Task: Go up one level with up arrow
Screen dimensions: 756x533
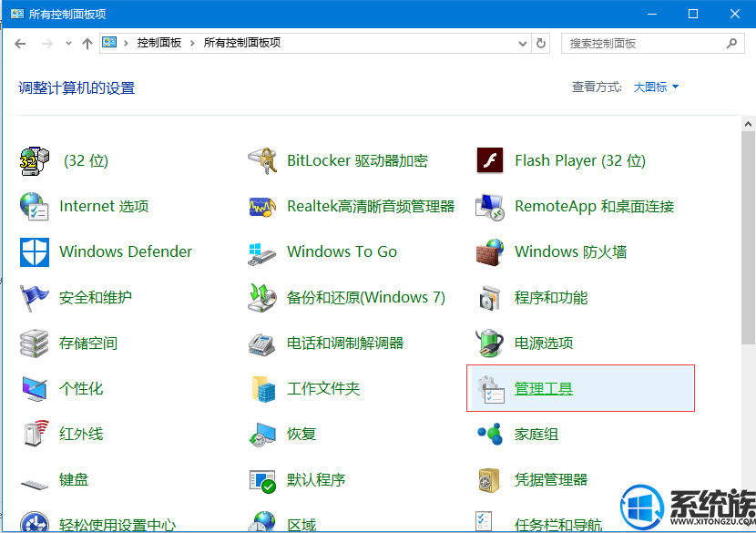Action: pos(87,44)
